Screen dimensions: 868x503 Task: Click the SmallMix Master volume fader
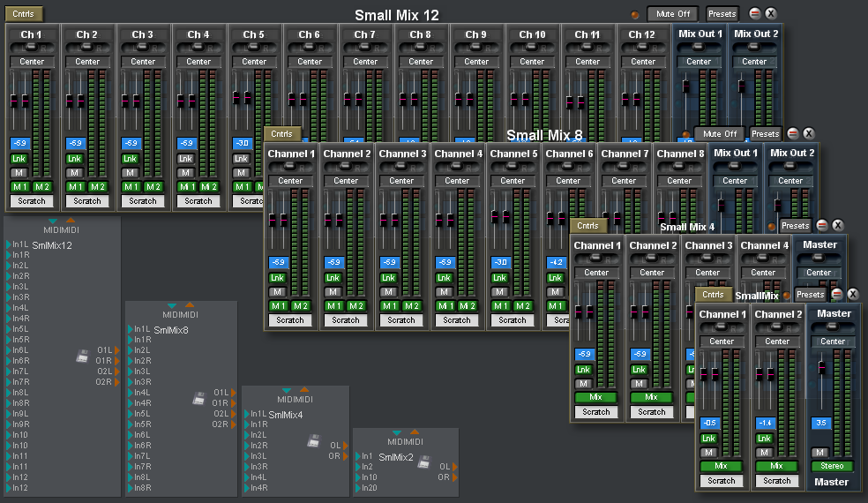pos(821,367)
